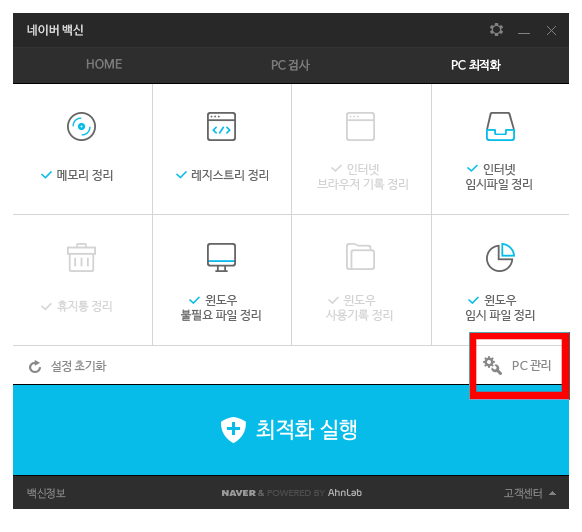Click the 레지스트리 정리 code window icon

tap(221, 127)
